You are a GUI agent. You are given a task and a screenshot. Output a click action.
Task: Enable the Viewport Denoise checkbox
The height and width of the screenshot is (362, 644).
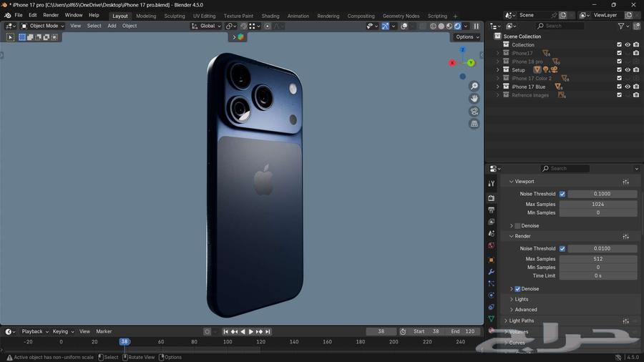coord(517,226)
